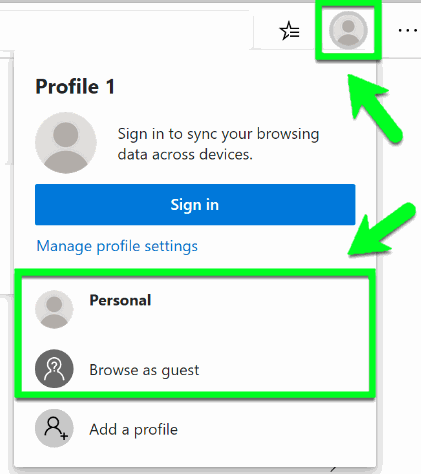Screen dimensions: 421x474
Task: Open Manage profile settings link
Action: [x=117, y=246]
